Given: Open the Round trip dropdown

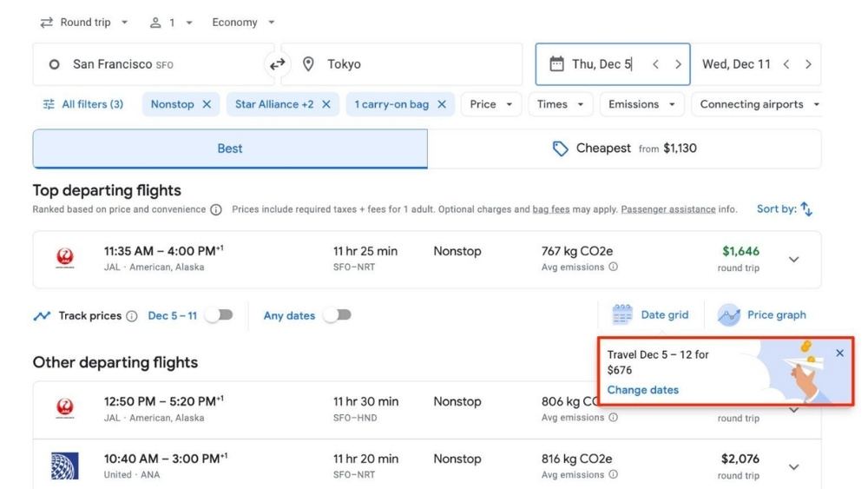Looking at the screenshot, I should coord(84,23).
